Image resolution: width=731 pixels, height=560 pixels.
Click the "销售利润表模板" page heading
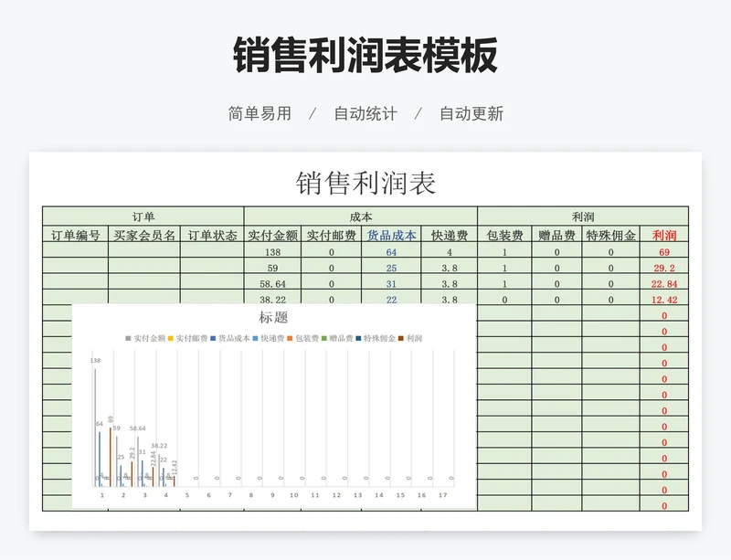coord(365,56)
